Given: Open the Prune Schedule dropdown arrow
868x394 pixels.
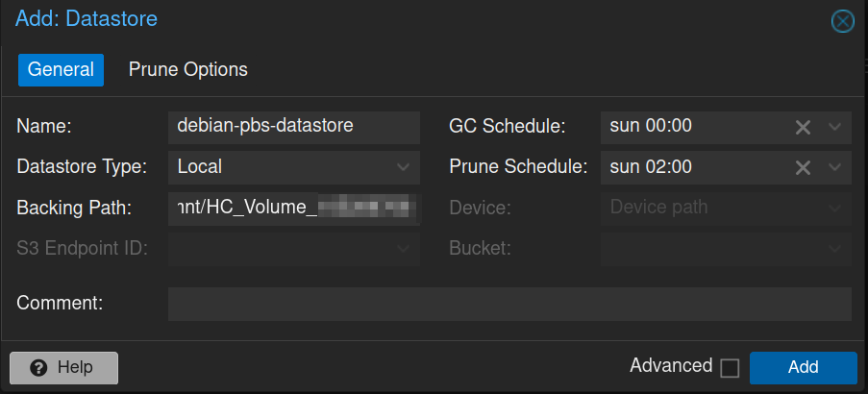Looking at the screenshot, I should click(834, 167).
